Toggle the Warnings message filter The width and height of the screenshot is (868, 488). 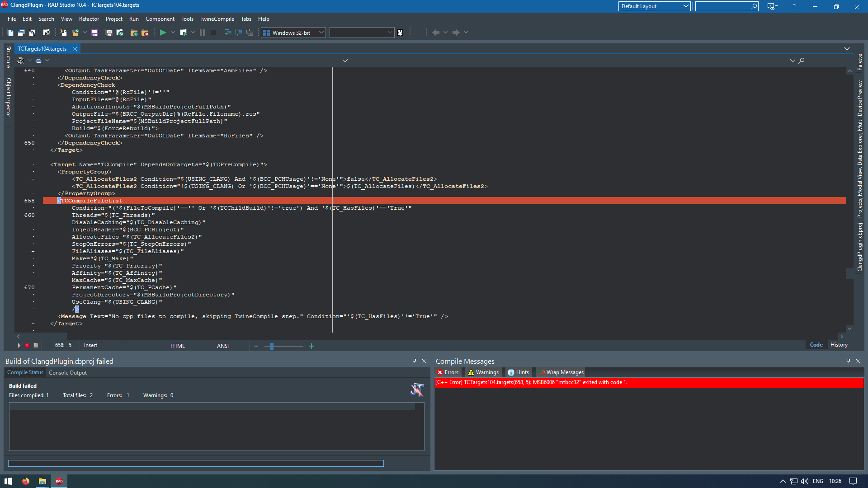[x=483, y=372]
